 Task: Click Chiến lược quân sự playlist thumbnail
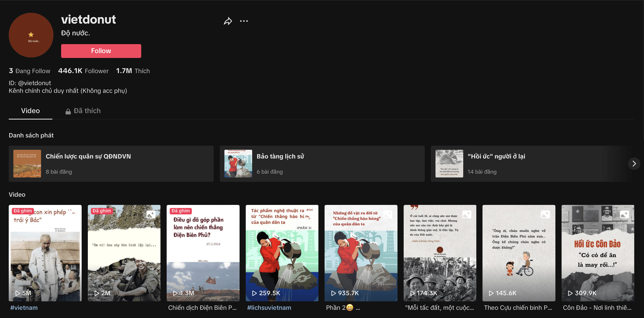(x=27, y=164)
